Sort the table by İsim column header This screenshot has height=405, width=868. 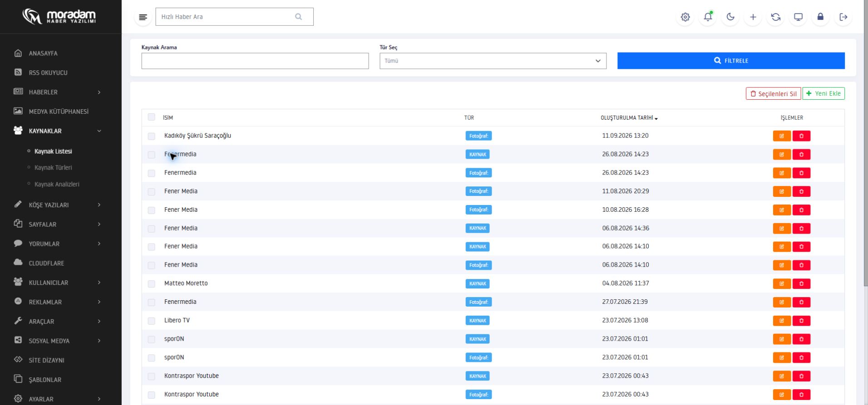(168, 117)
